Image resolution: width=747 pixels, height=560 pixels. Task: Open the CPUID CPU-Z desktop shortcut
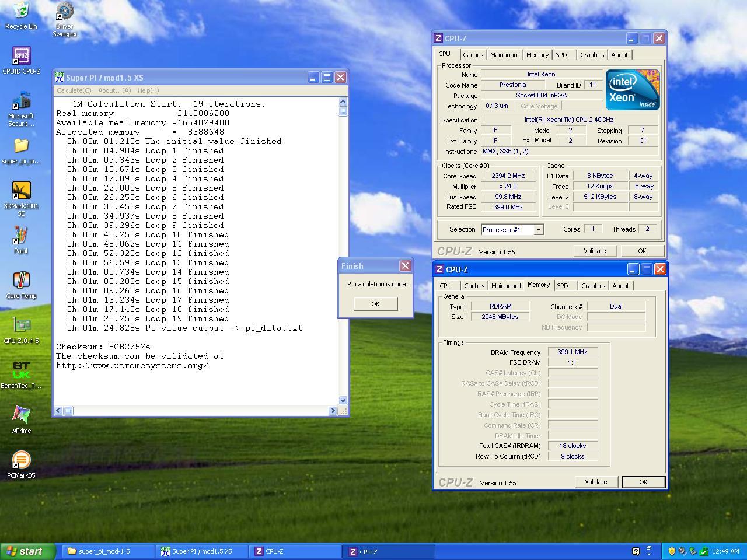pyautogui.click(x=21, y=60)
